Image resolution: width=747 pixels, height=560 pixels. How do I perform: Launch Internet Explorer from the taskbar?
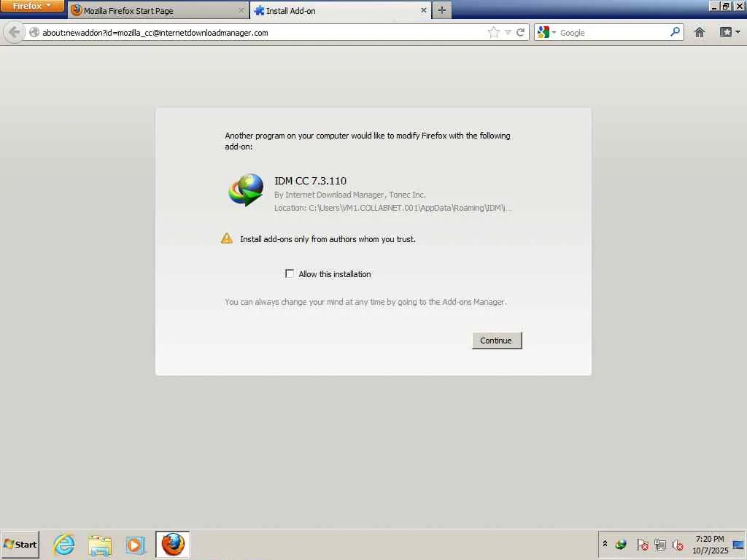click(64, 544)
